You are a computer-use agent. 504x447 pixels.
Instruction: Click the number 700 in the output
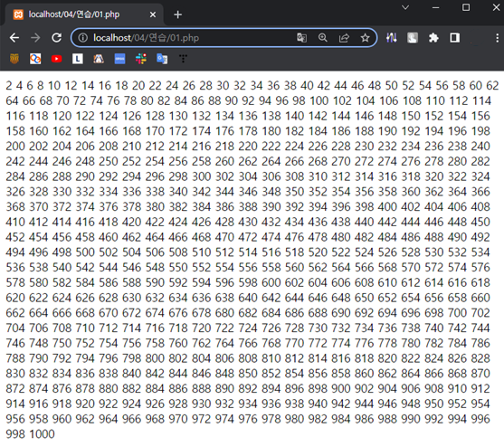click(457, 313)
